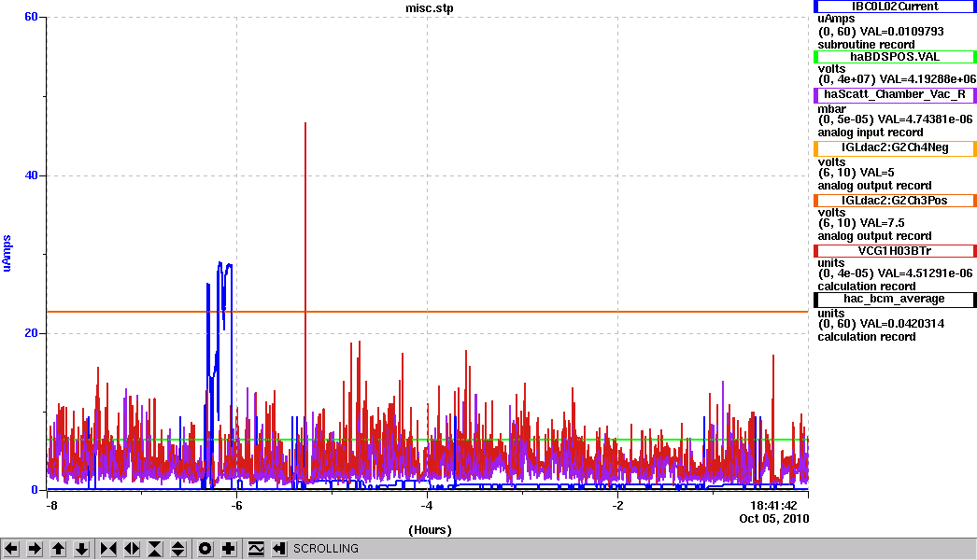The image size is (977, 560).
Task: Click the X-axis tick label -8
Action: pos(51,505)
